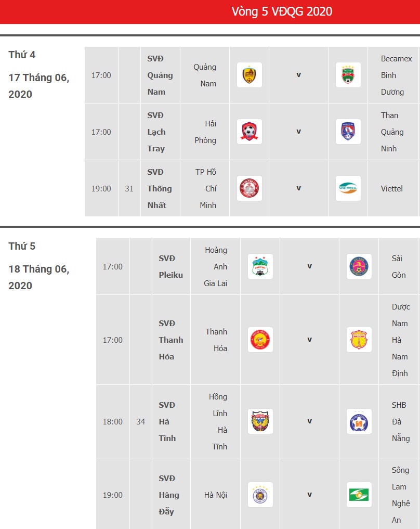Viewport: 420px width, 529px height.
Task: Click the Becamex Bình Dương club crest
Action: click(348, 75)
